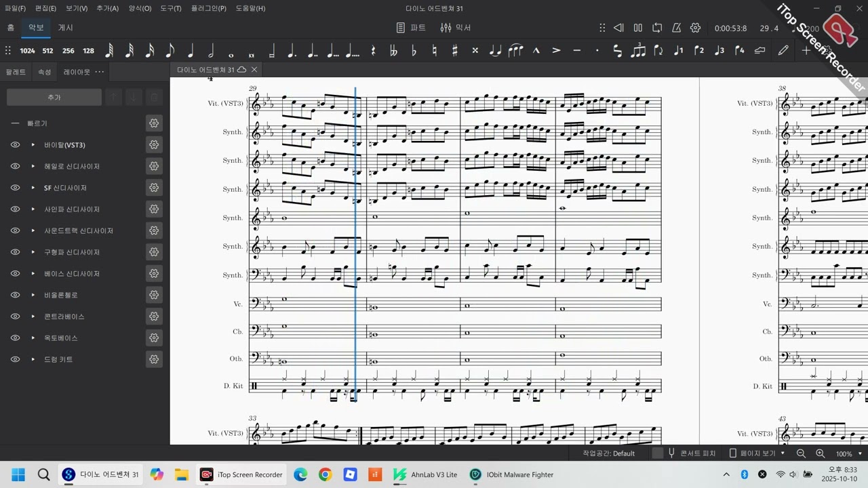Toggle visibility of 비올론첼로

(15, 295)
